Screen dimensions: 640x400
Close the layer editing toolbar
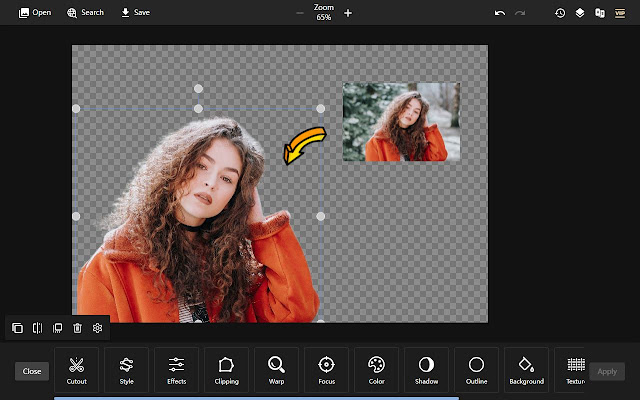[x=32, y=371]
